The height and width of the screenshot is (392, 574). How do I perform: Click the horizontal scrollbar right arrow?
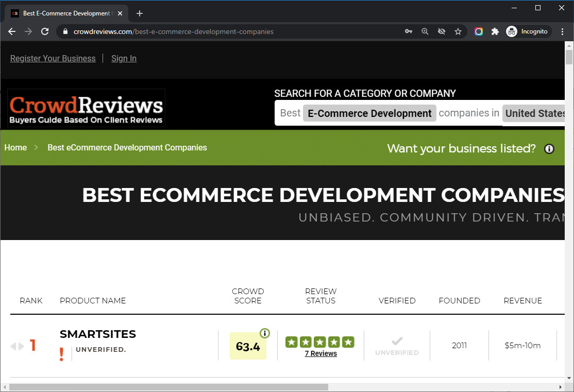point(561,387)
